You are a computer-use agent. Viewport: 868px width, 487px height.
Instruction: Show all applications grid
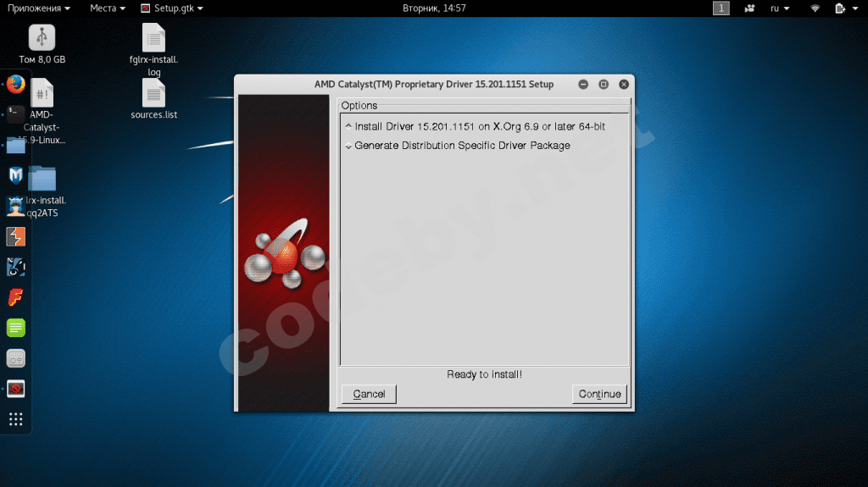(15, 419)
